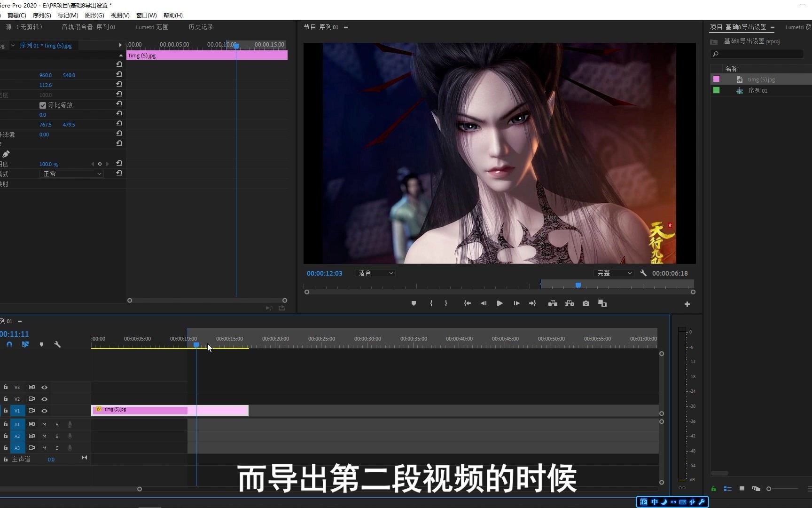
Task: Switch to 音轨混合器 tab
Action: point(88,27)
